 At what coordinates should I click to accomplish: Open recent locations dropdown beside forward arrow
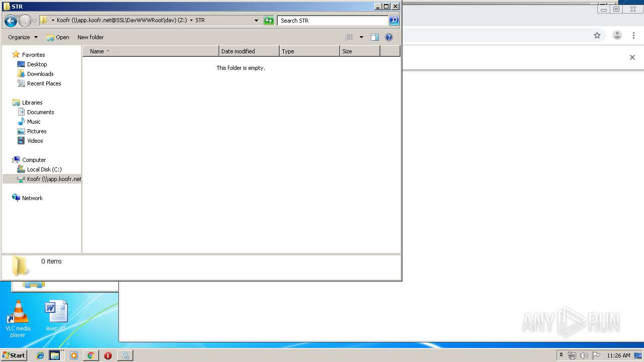tap(34, 21)
